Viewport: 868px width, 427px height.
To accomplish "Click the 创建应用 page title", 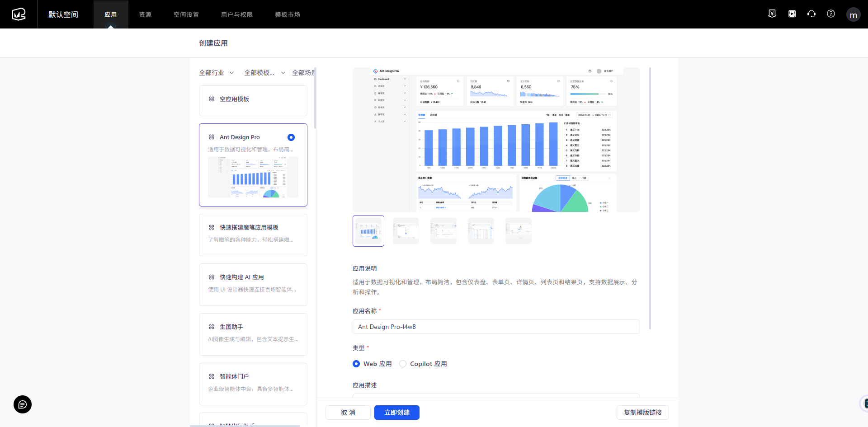I will point(213,43).
